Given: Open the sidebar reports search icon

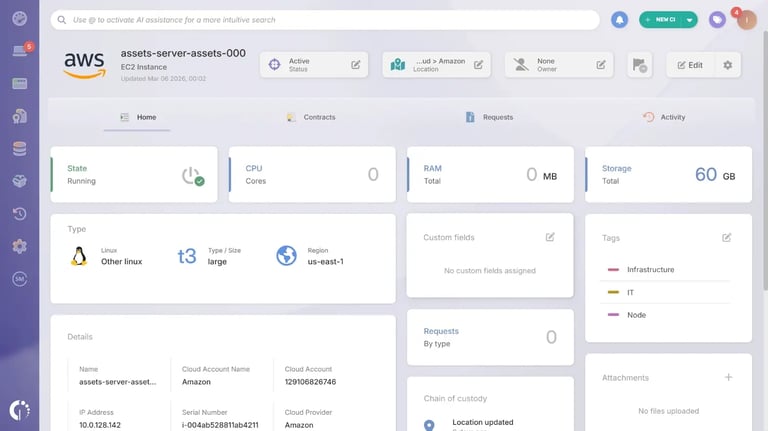Looking at the screenshot, I should tap(20, 116).
